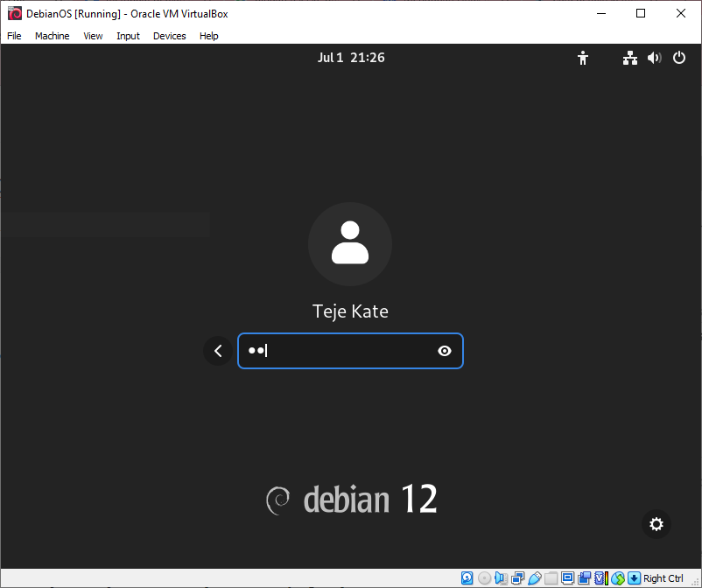Image resolution: width=702 pixels, height=588 pixels.
Task: Open the power menu icon
Action: click(x=678, y=58)
